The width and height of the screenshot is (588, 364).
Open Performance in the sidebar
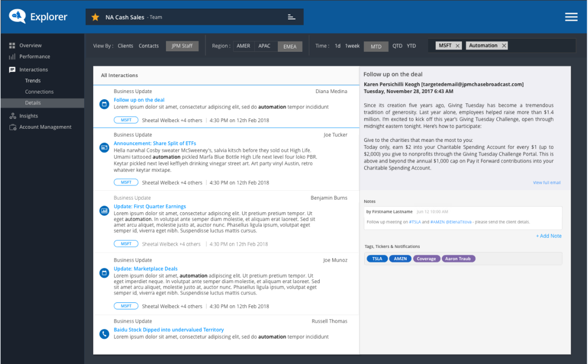[x=35, y=57]
